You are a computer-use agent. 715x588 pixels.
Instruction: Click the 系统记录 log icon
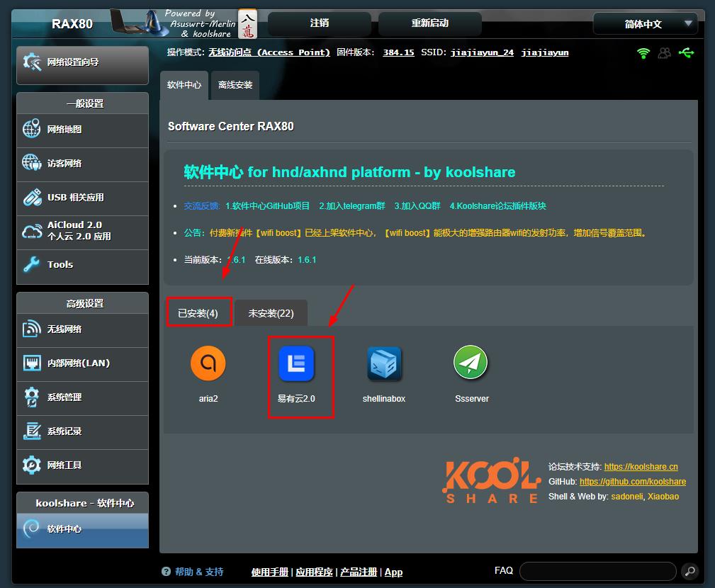[x=32, y=431]
